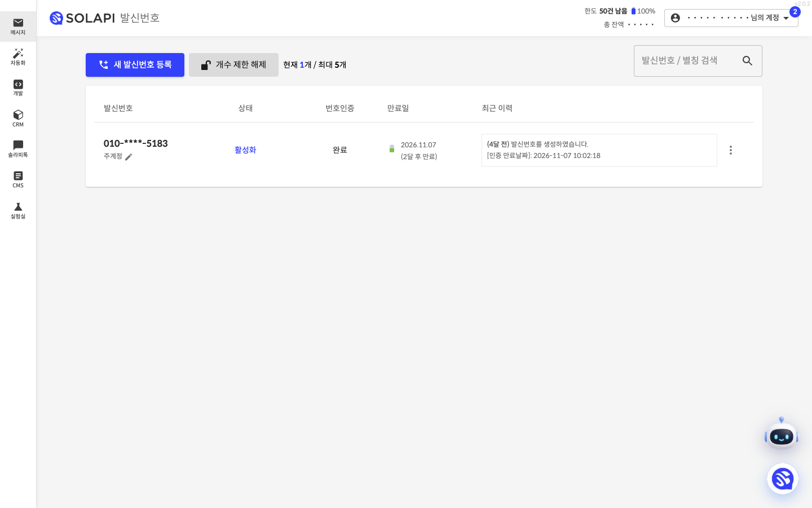Click the 발신번호 page title
Image resolution: width=812 pixels, height=508 pixels.
[x=140, y=18]
